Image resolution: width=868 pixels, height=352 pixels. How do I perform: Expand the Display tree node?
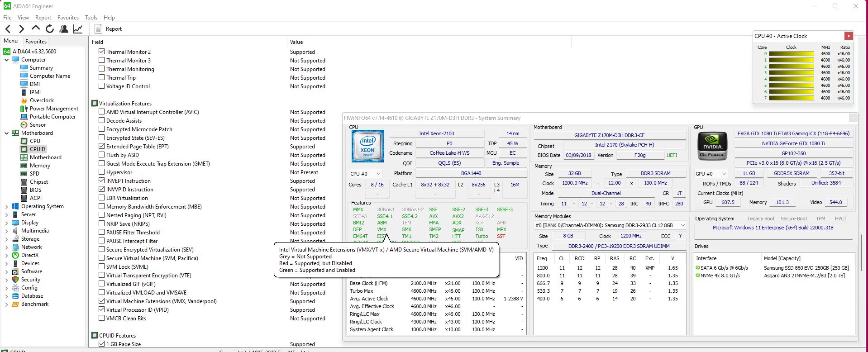[6, 223]
